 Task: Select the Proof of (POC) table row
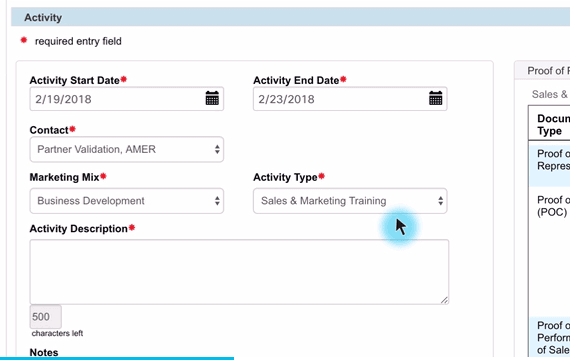550,251
